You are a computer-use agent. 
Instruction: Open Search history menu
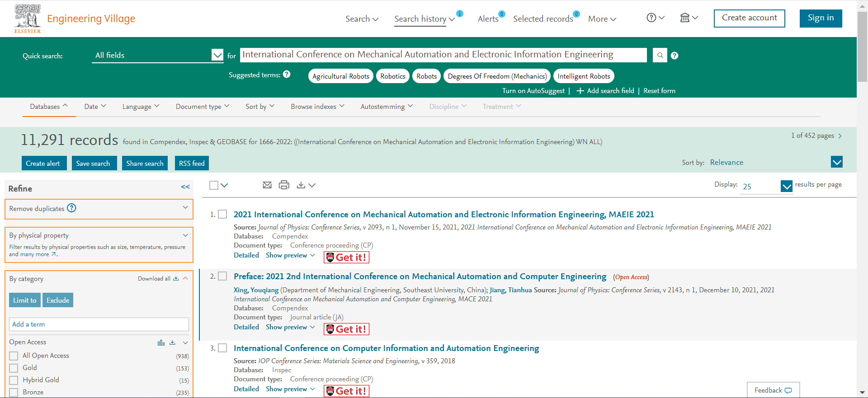click(424, 19)
